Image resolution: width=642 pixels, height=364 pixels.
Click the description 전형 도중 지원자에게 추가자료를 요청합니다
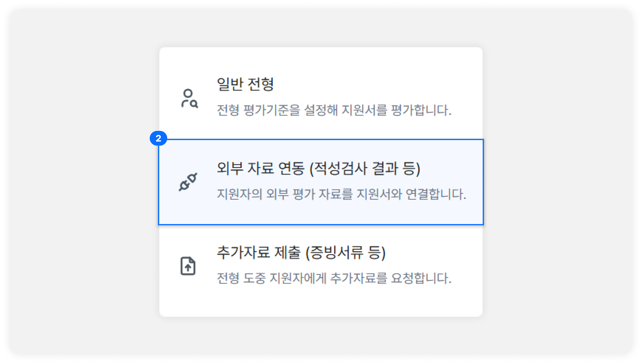click(x=334, y=278)
